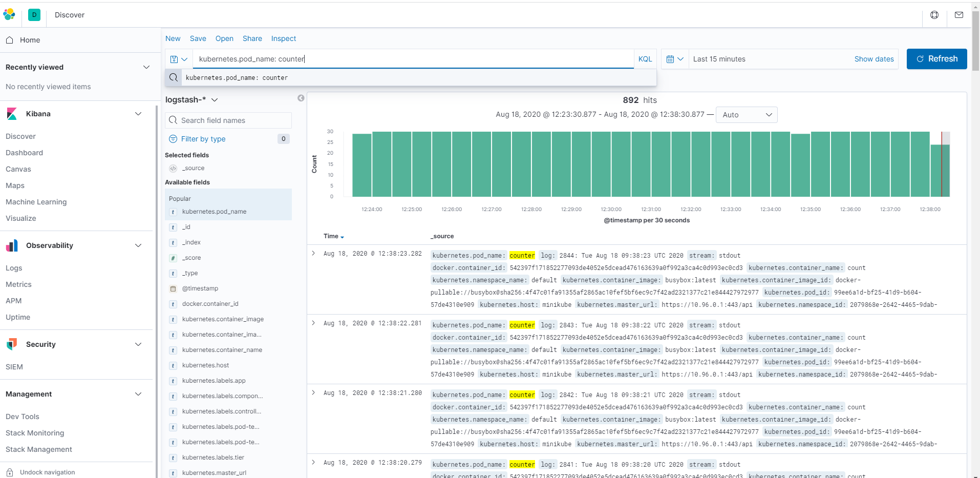Open the Visualize app link
Viewport: 980px width, 478px height.
pyautogui.click(x=21, y=218)
